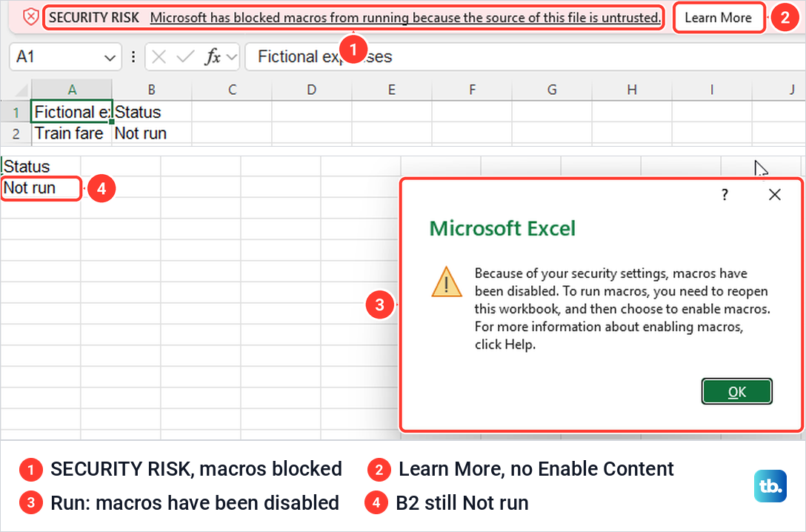Click the Help question mark in the dialog
Screen dimensions: 806x532
click(725, 195)
